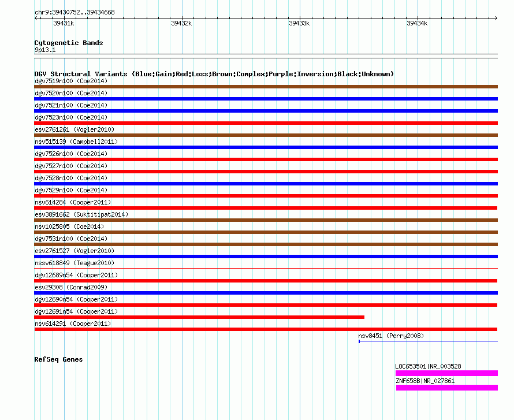Click the 39431k ruler tick label
The height and width of the screenshot is (420, 514).
click(64, 23)
